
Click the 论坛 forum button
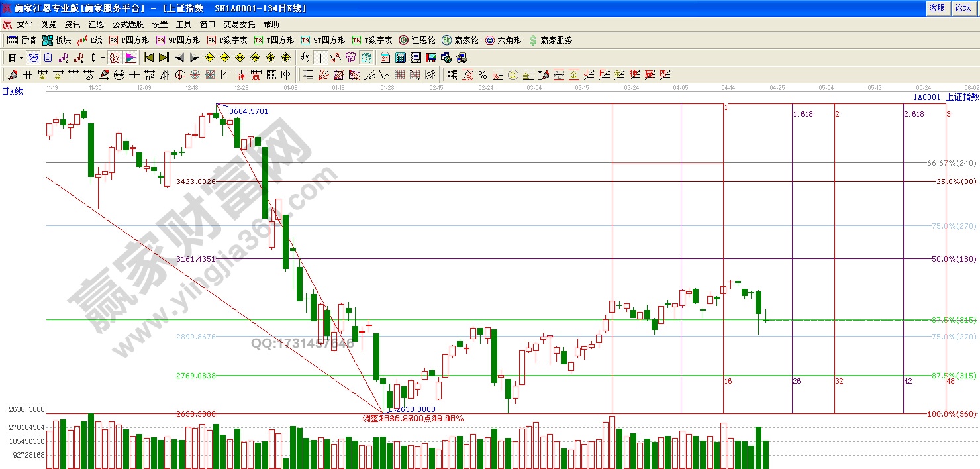pos(963,8)
